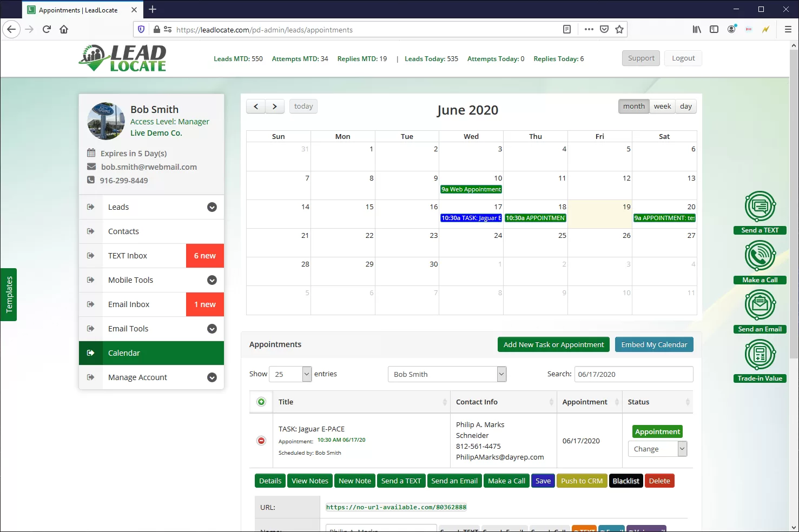Screen dimensions: 799x532
Task: Click the red Delete button
Action: [659, 481]
